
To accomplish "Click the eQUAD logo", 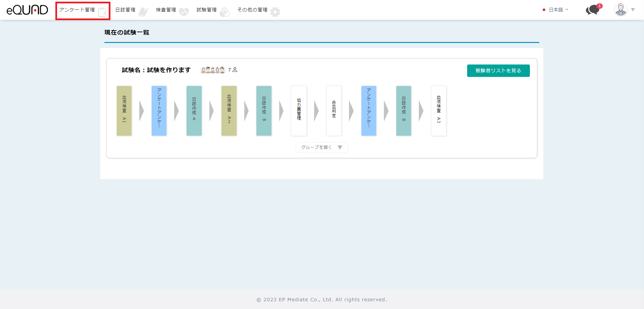I will [x=27, y=10].
